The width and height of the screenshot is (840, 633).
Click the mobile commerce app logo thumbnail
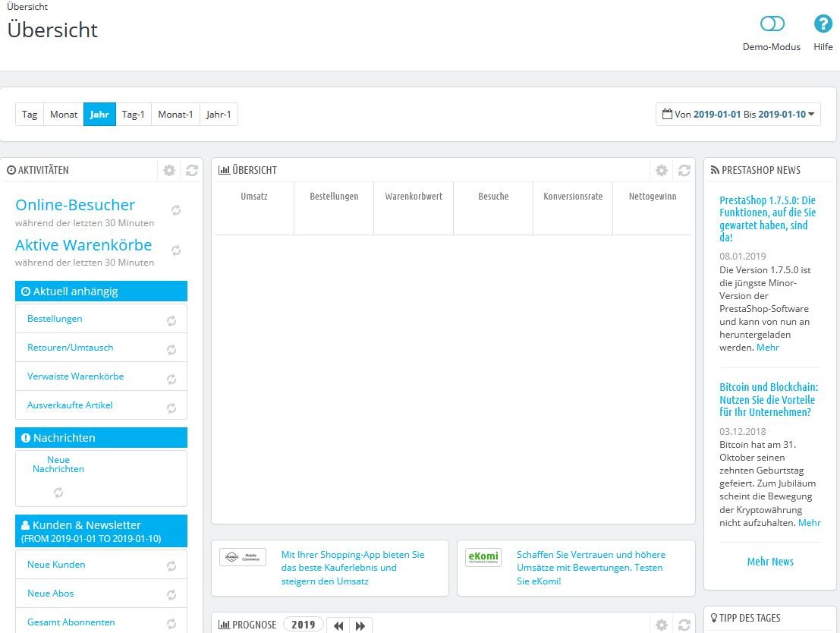pyautogui.click(x=243, y=557)
